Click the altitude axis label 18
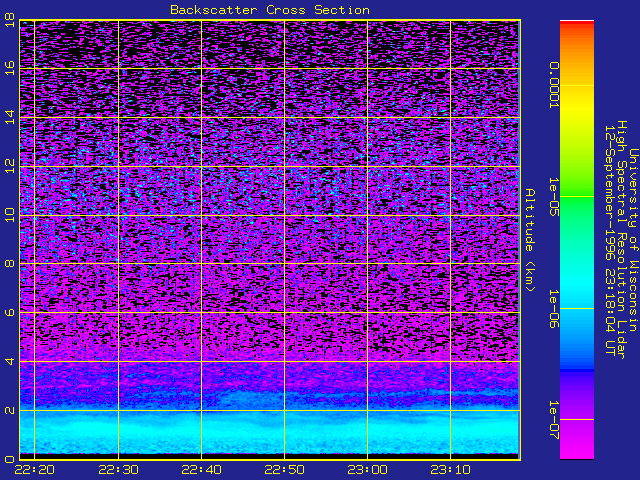 [x=10, y=19]
